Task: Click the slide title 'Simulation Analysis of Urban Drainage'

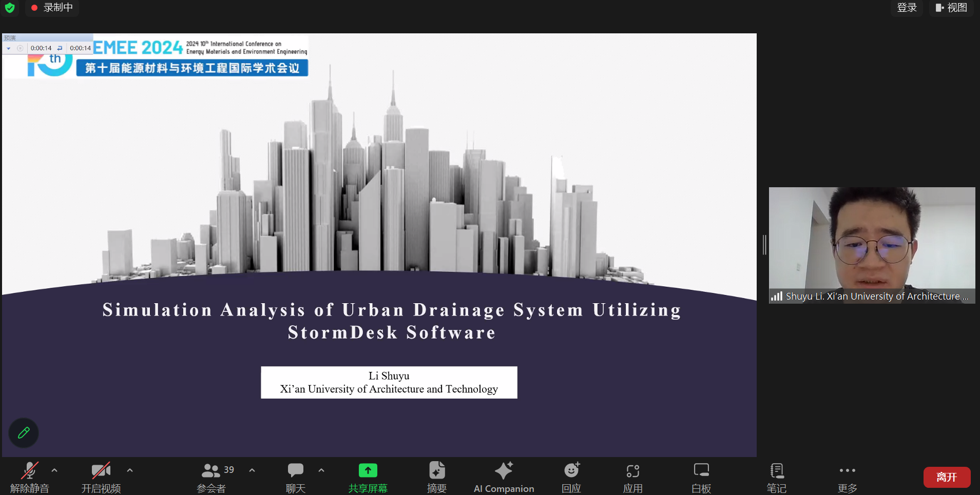Action: (303, 310)
